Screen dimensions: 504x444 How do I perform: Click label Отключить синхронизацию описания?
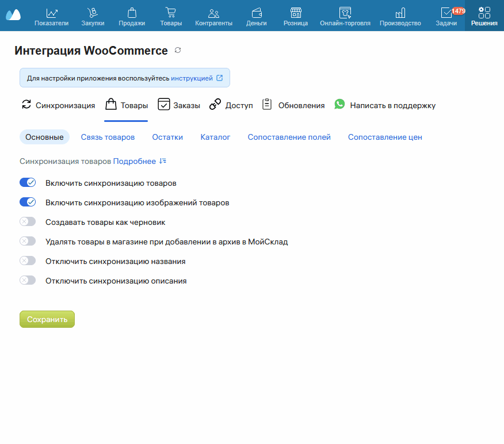[116, 281]
